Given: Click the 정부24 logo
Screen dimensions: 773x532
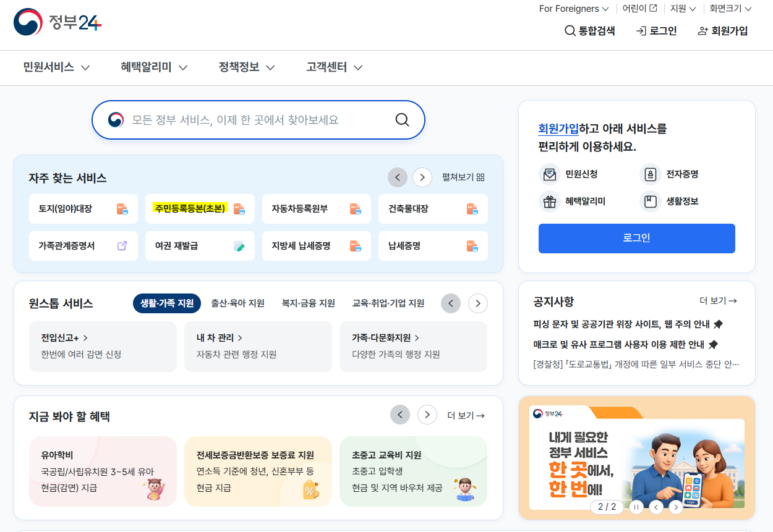Looking at the screenshot, I should 56,20.
